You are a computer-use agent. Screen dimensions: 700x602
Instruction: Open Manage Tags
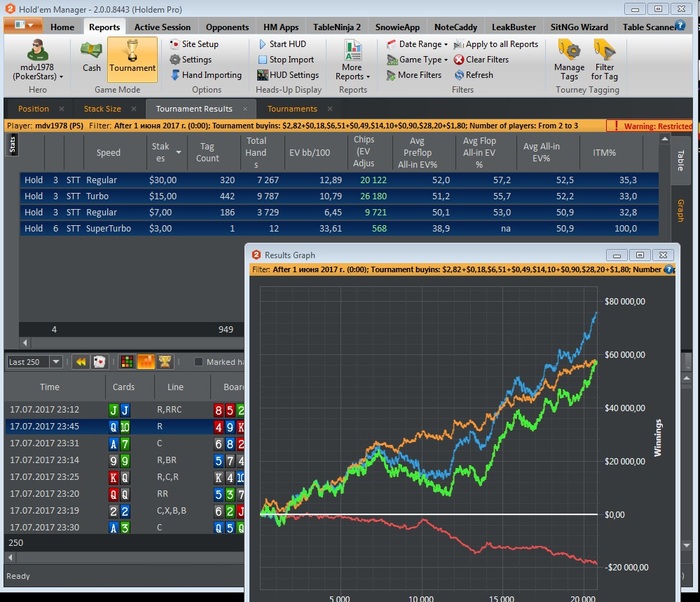click(x=569, y=60)
